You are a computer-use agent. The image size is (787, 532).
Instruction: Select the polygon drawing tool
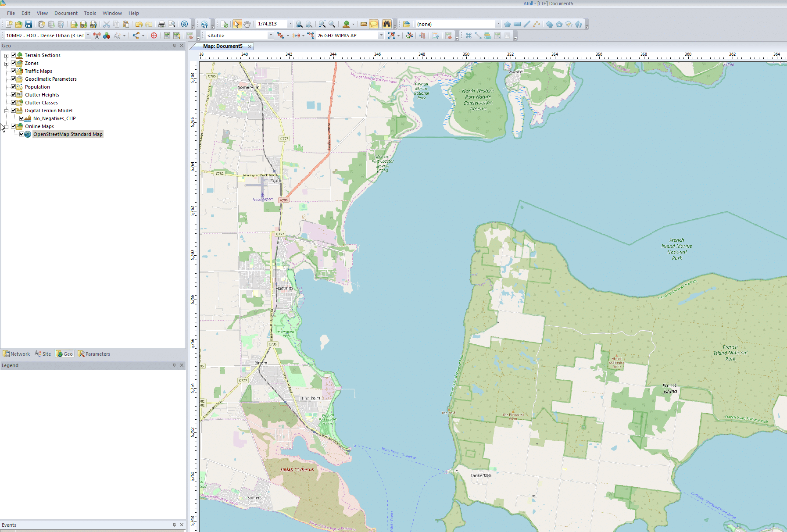pyautogui.click(x=507, y=24)
